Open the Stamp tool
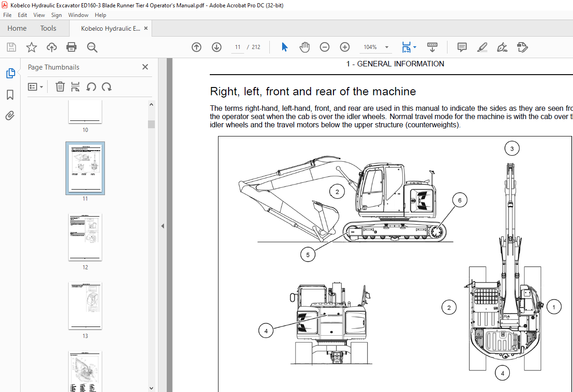Screen dimensions: 573x392 [523, 47]
